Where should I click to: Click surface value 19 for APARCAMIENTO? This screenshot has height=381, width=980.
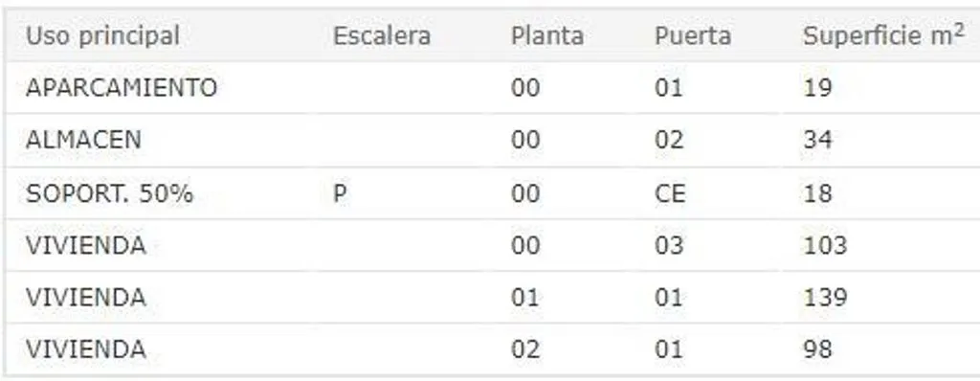[817, 87]
